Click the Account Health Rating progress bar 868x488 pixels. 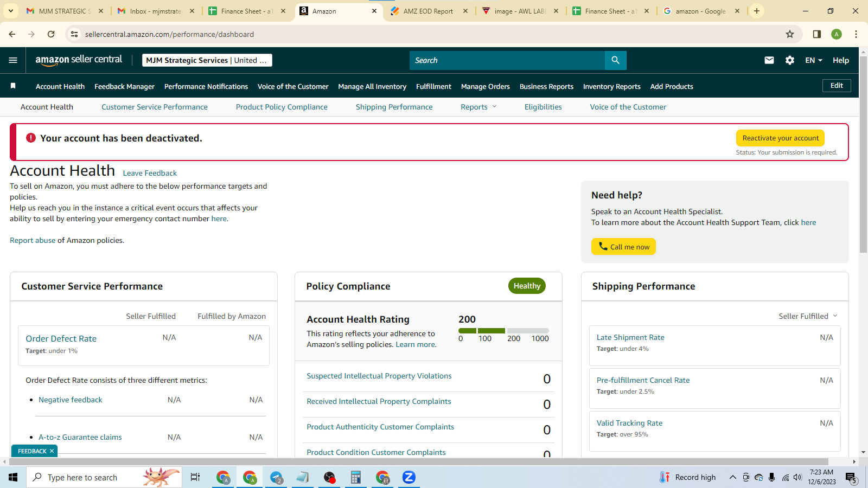(503, 330)
